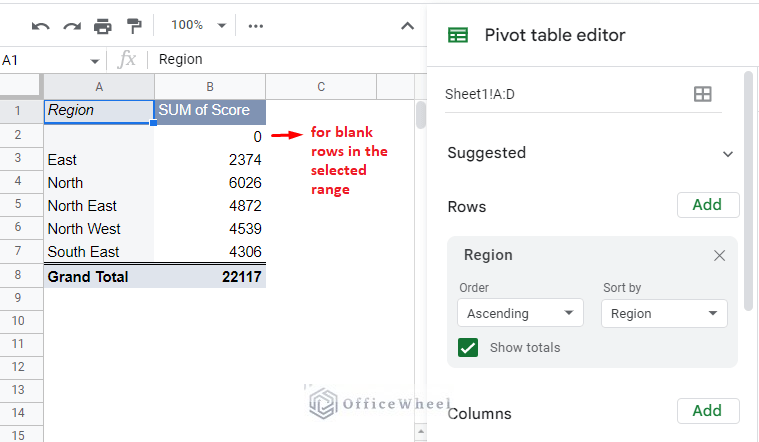Open the Sort by Region dropdown
The image size is (759, 442).
tap(664, 313)
